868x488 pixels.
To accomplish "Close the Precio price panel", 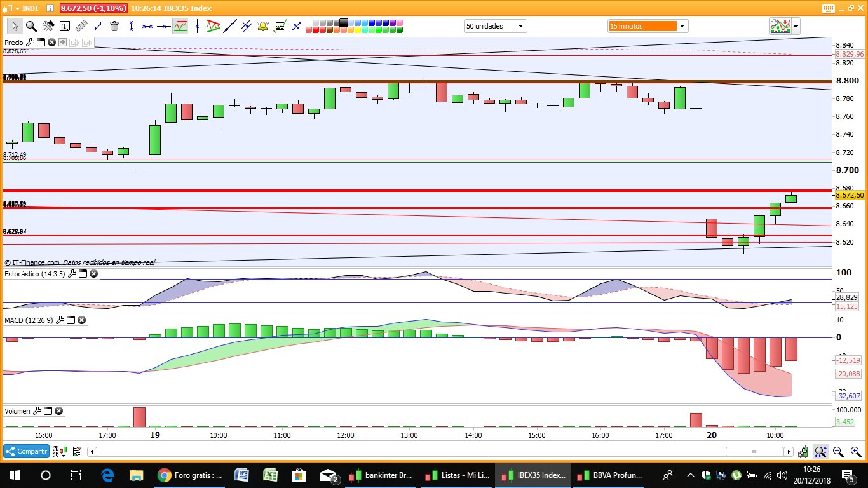I will pos(51,43).
